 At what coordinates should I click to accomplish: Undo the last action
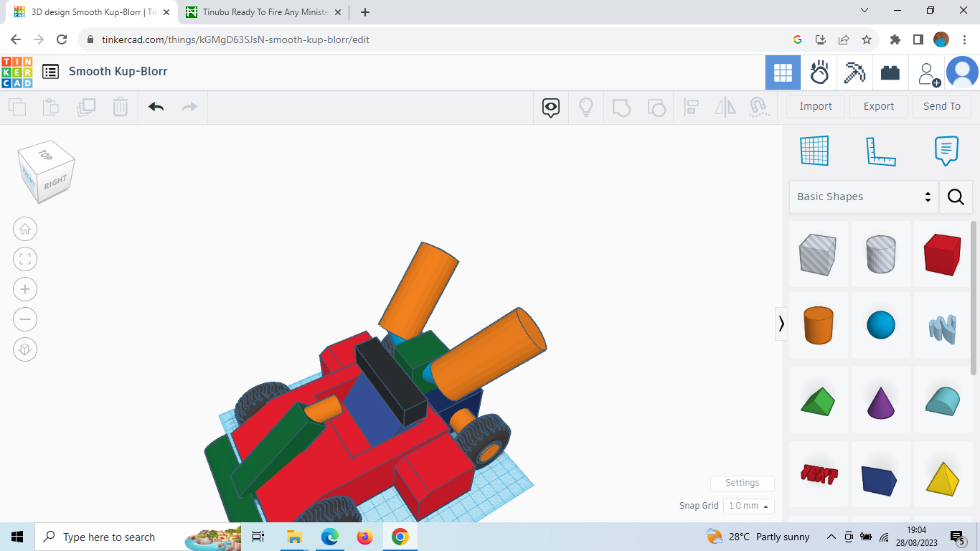tap(156, 106)
